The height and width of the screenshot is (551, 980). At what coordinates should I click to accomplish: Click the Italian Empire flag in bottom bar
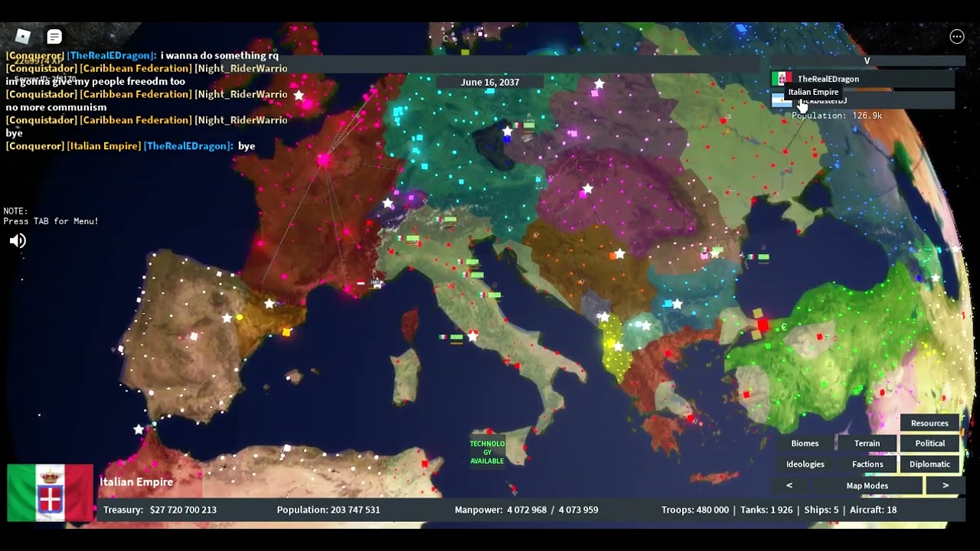tap(51, 493)
